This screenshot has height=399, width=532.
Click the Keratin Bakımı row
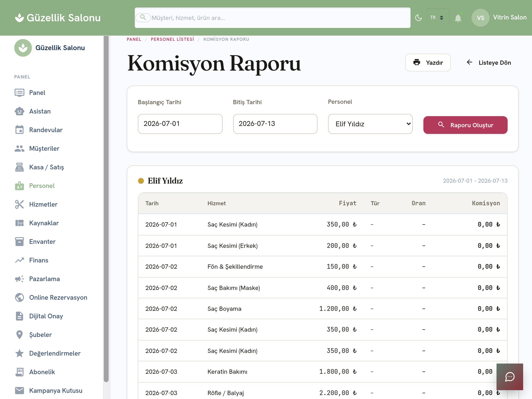click(x=323, y=372)
